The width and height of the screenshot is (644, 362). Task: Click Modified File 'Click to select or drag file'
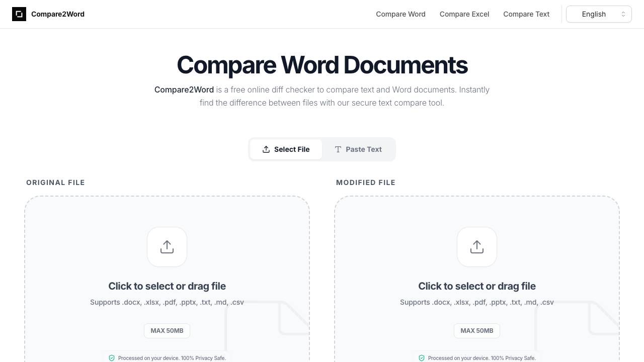point(477,286)
